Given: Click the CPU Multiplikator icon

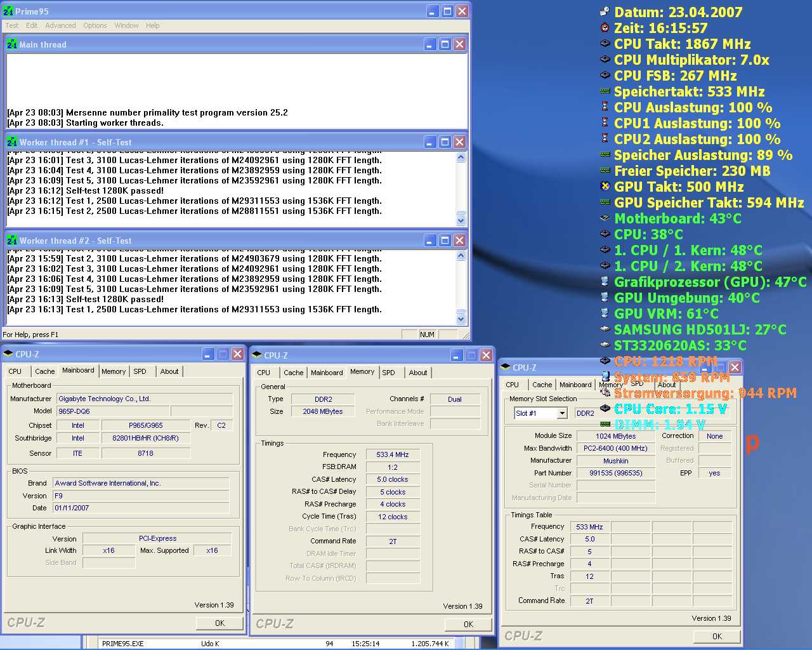Looking at the screenshot, I should coord(605,59).
